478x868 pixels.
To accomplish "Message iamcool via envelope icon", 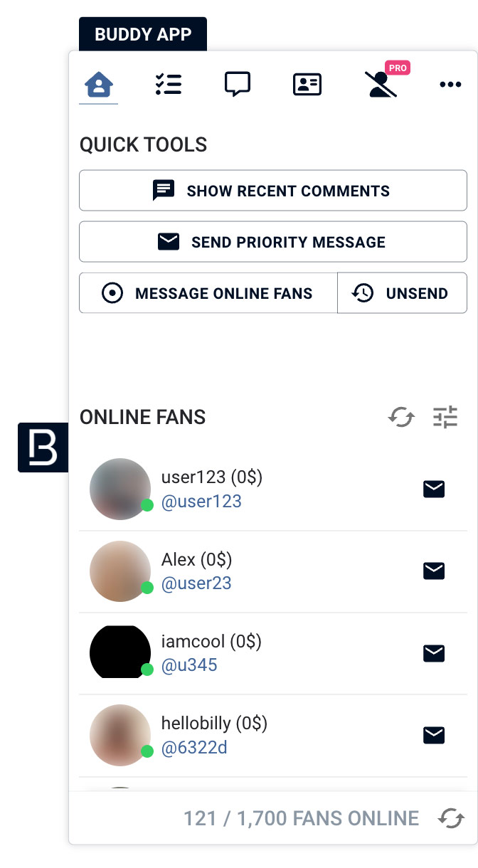I will (434, 653).
